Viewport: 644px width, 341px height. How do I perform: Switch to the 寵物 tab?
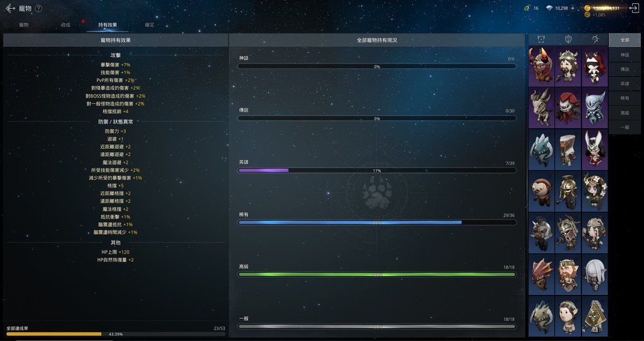pyautogui.click(x=24, y=25)
